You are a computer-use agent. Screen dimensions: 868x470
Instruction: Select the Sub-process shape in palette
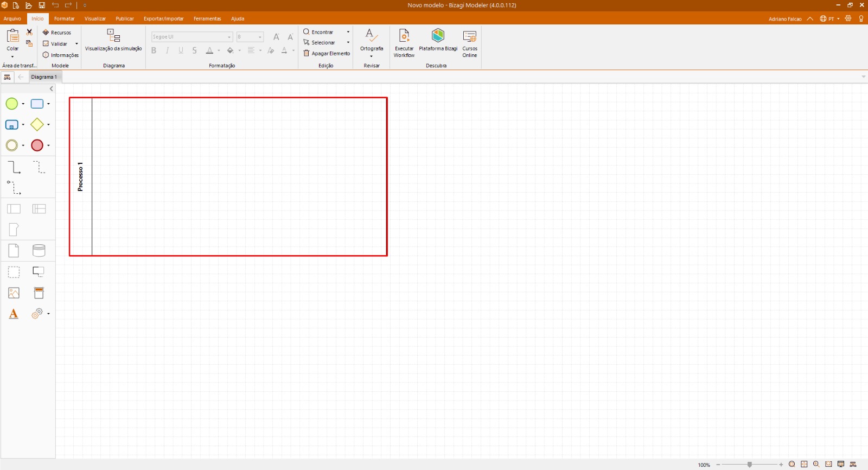click(x=11, y=125)
